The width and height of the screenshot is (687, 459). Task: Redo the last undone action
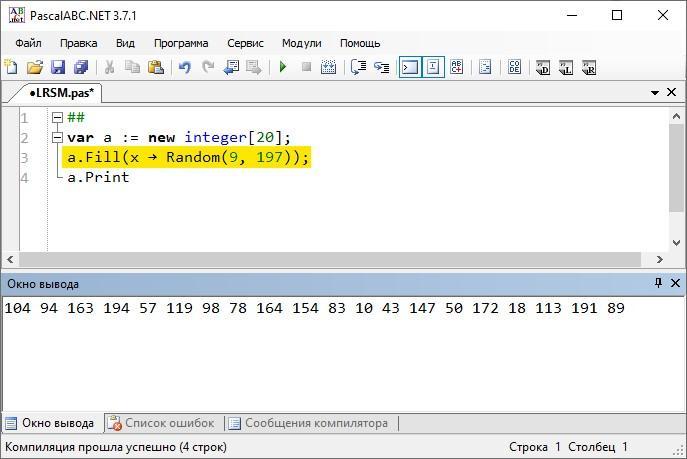point(208,67)
